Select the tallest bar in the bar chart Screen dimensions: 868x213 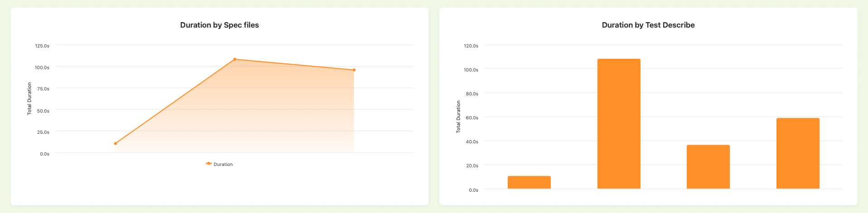click(619, 123)
